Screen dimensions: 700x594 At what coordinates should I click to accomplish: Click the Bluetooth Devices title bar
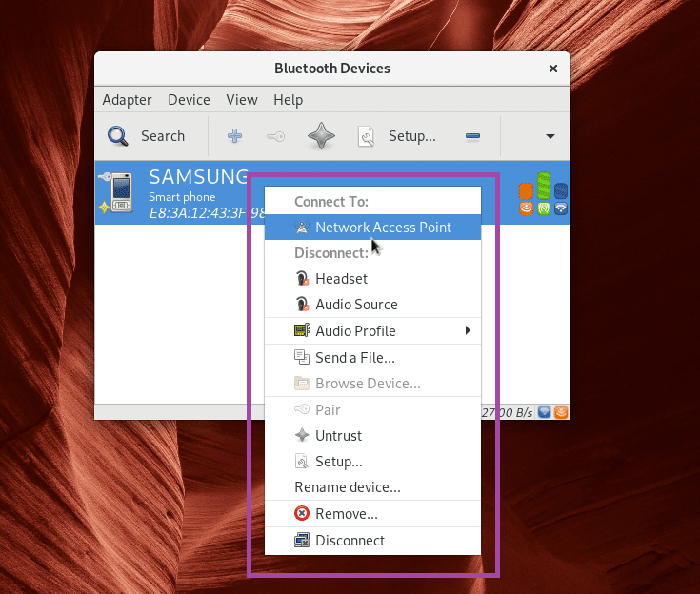(332, 69)
